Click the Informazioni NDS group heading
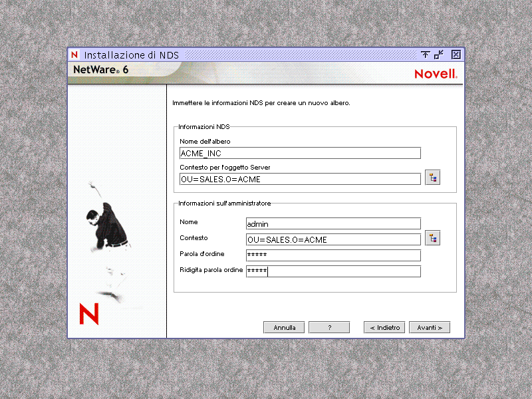Viewport: 532px width, 399px height. pyautogui.click(x=199, y=126)
